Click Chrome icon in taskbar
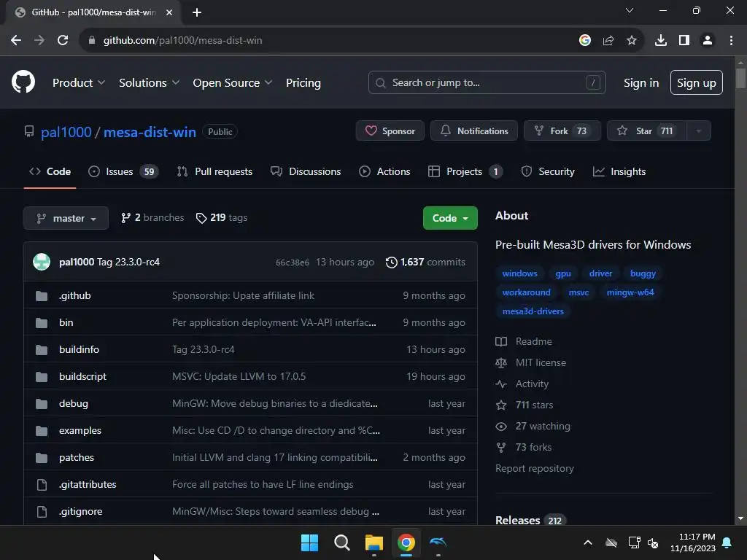This screenshot has height=560, width=747. pos(406,542)
